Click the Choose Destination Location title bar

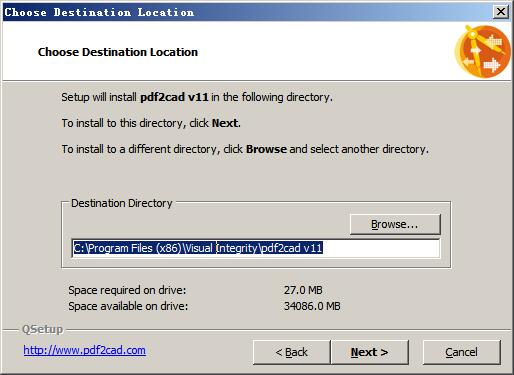247,12
